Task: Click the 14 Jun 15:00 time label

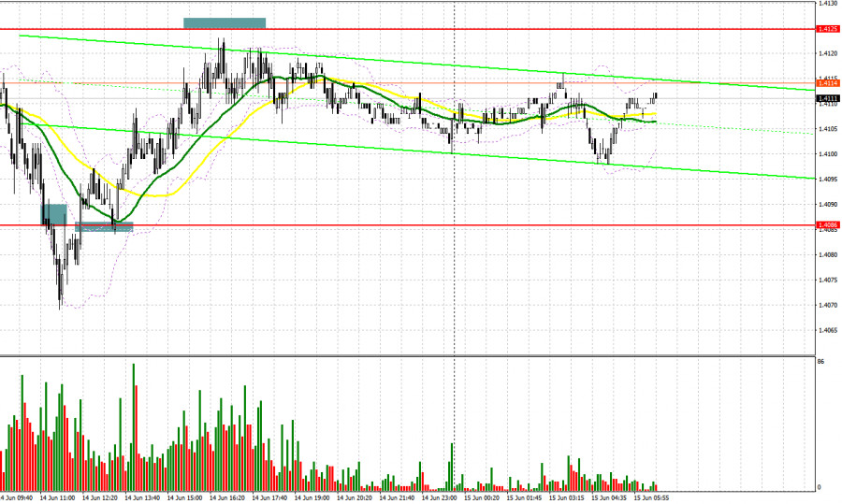Action: pos(184,498)
